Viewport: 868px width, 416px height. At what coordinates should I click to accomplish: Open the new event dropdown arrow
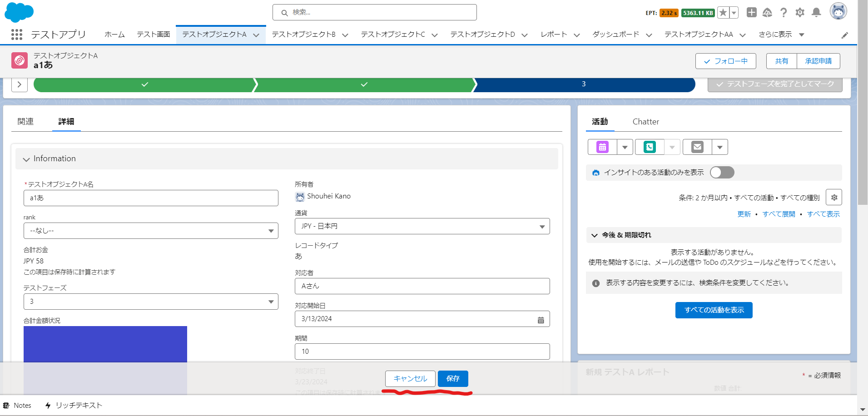(x=625, y=147)
